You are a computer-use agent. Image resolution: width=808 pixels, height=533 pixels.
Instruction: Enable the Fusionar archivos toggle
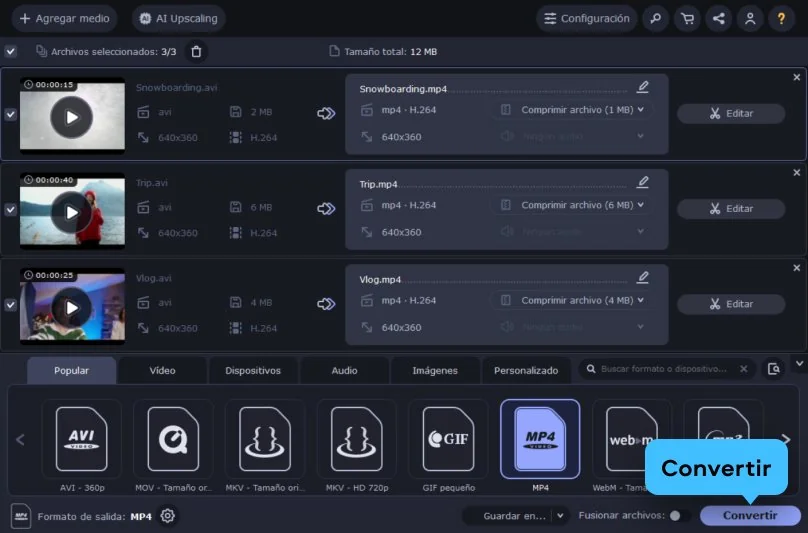(679, 516)
